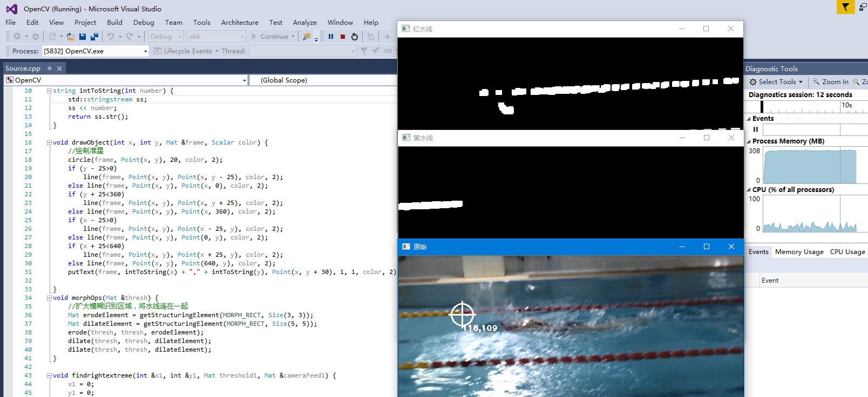This screenshot has height=397, width=868.
Task: Open the File menu
Action: click(x=11, y=23)
